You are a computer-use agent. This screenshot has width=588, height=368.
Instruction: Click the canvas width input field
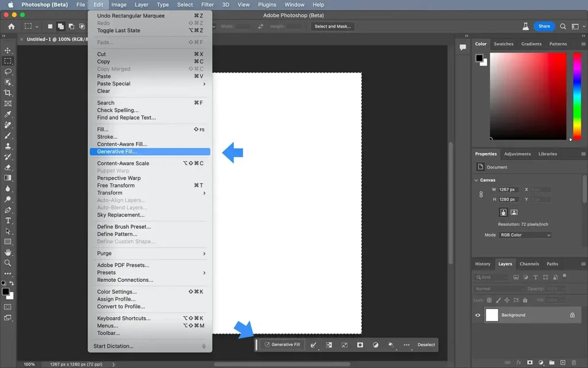pos(508,189)
